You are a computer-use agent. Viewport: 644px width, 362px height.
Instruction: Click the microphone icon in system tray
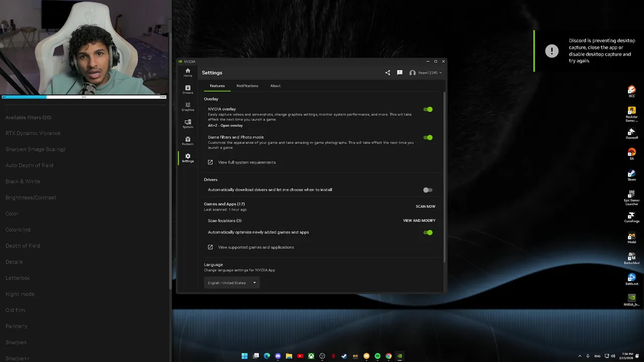[588, 356]
